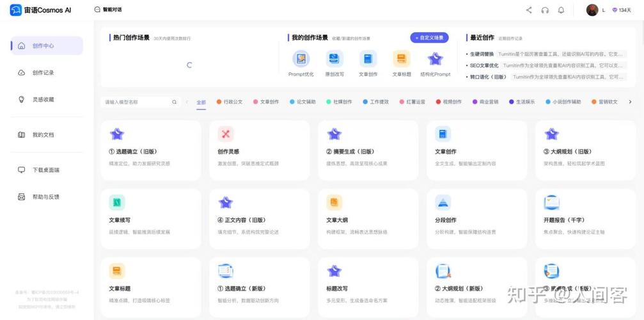This screenshot has width=644, height=320.
Task: Select the 全部 category tab
Action: coord(201,102)
